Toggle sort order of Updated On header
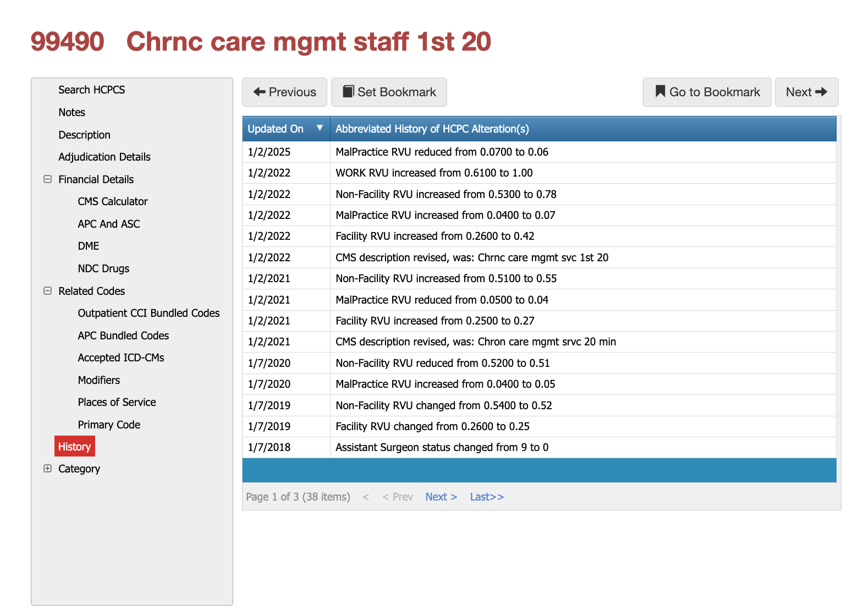858x616 pixels. point(276,128)
